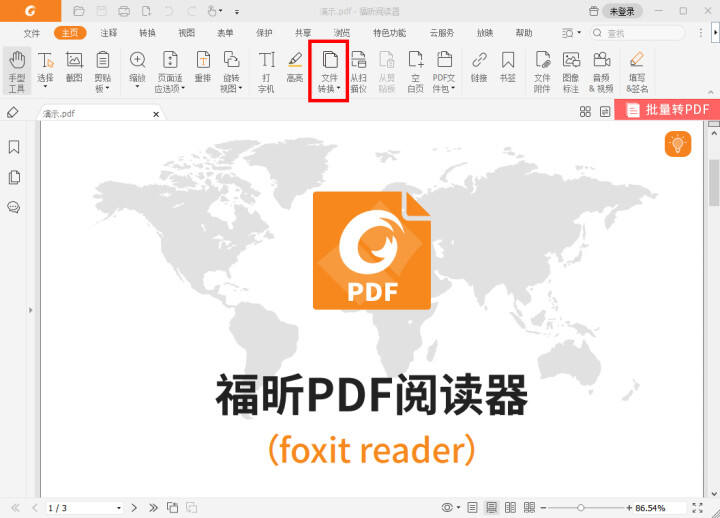
Task: Enable two-page facing view in status bar
Action: coord(510,507)
